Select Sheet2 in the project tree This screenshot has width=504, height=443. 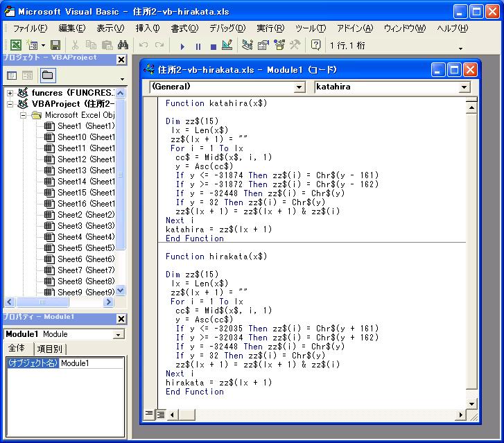[86, 215]
